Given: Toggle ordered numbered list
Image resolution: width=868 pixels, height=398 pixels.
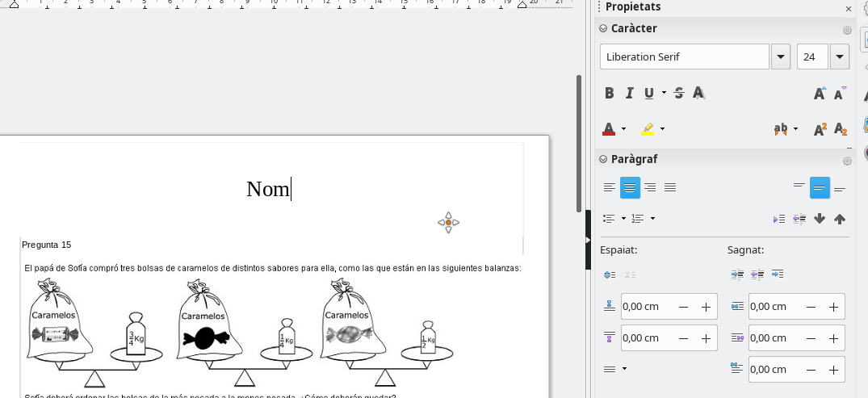Looking at the screenshot, I should click(638, 219).
